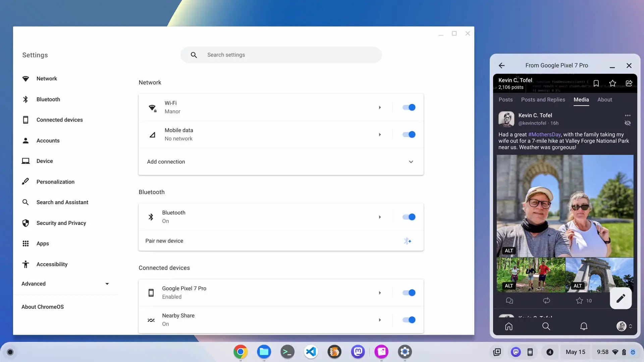Favorite the post with 10 stars
This screenshot has height=362, width=644.
(x=580, y=301)
